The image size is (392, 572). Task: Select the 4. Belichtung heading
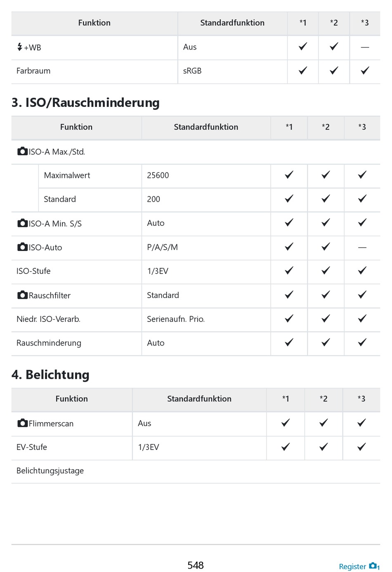point(50,375)
